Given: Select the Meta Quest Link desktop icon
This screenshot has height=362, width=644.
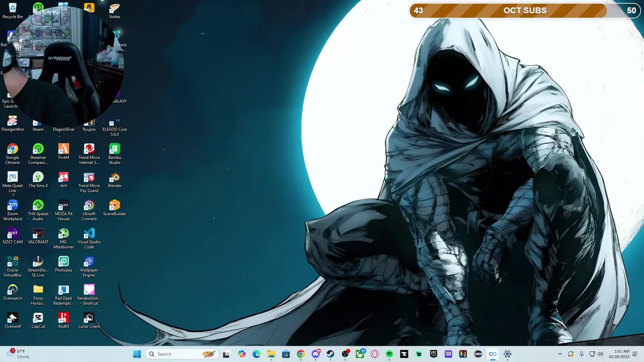Looking at the screenshot, I should coord(13,182).
